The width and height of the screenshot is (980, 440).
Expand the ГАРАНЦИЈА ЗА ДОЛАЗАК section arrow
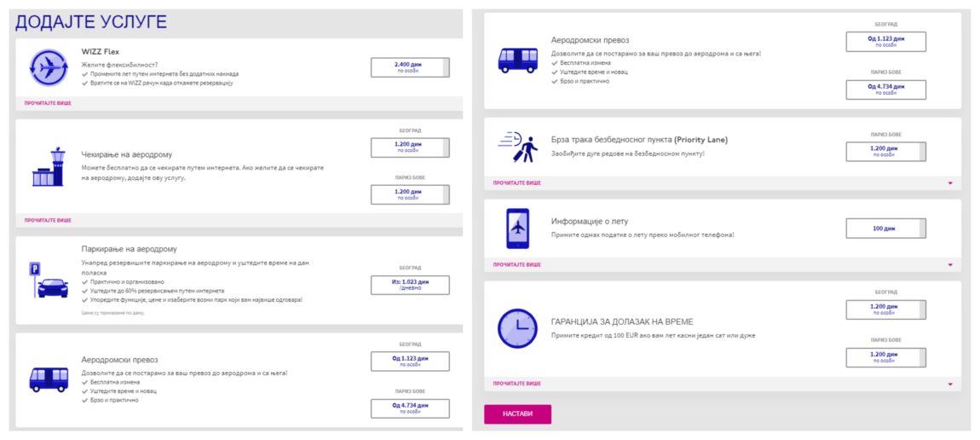pyautogui.click(x=950, y=384)
